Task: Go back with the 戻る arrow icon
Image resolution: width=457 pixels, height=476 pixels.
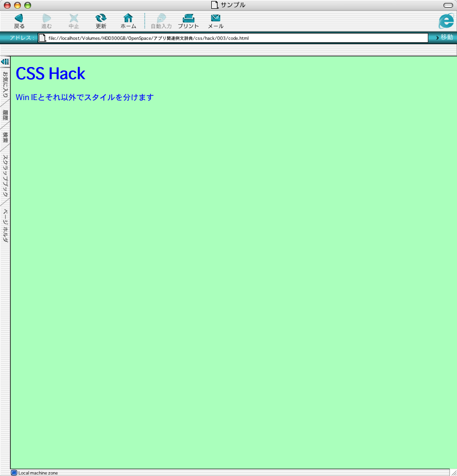Action: 19,18
